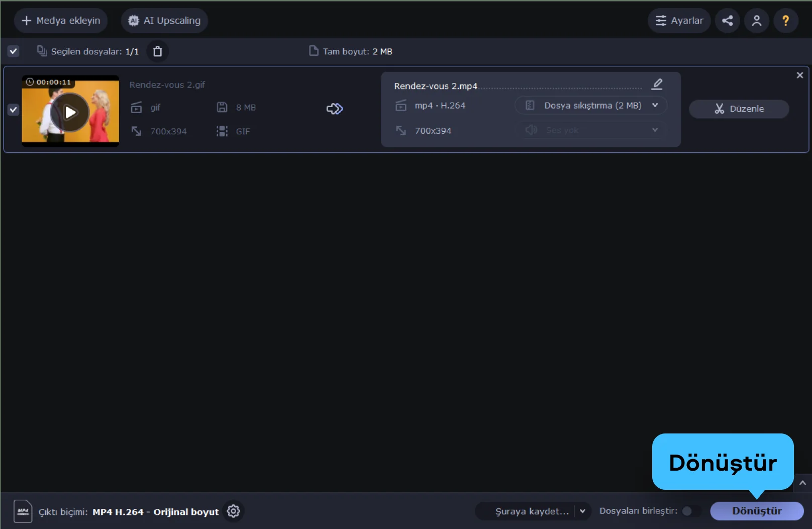Click the Düzenle edit button
This screenshot has height=529, width=812.
point(739,109)
